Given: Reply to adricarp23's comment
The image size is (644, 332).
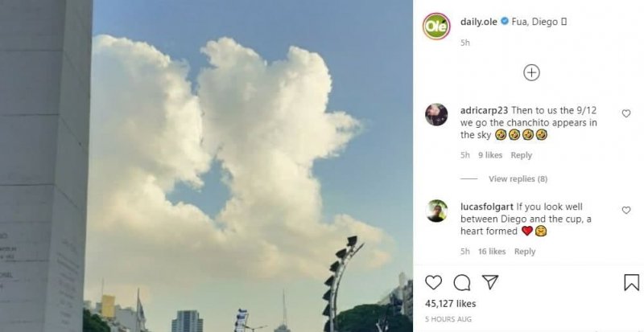Looking at the screenshot, I should pyautogui.click(x=521, y=155).
